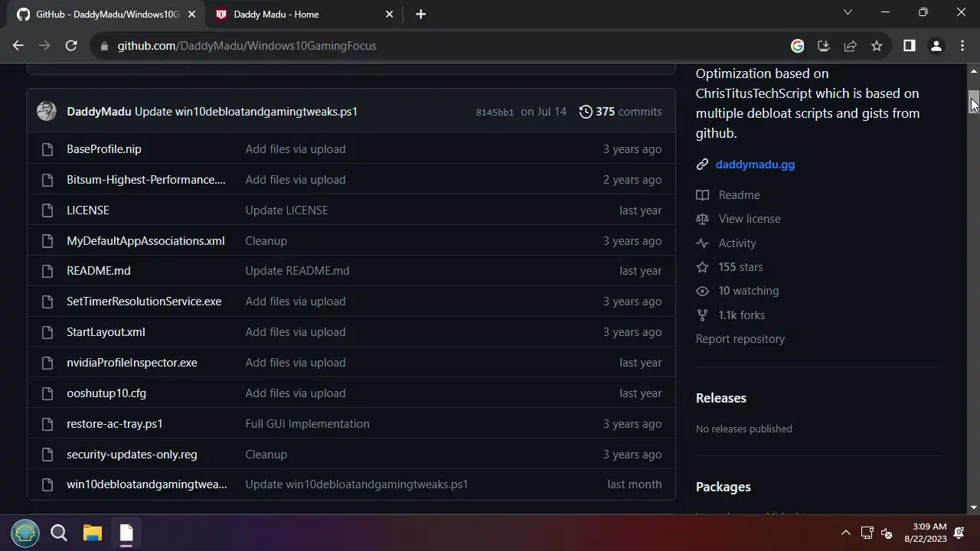The width and height of the screenshot is (980, 551).
Task: Open the Start menu globe button
Action: (25, 533)
